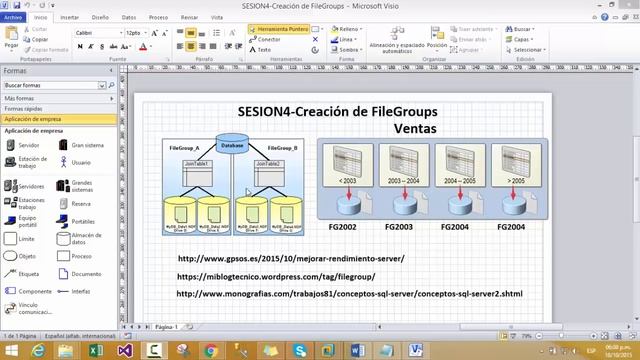Select the Aplicación de empresa stencil
The height and width of the screenshot is (360, 640).
[x=58, y=119]
